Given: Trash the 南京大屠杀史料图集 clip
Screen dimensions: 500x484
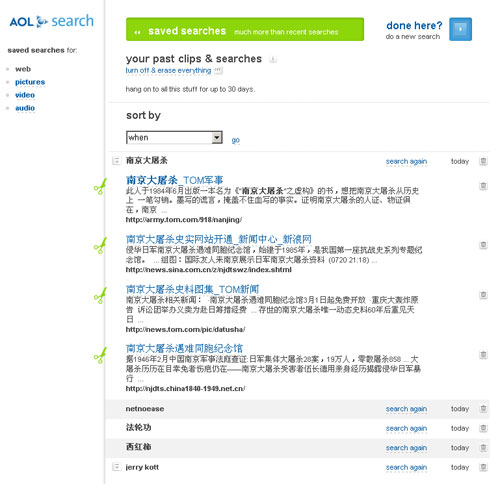Looking at the screenshot, I should 483,295.
